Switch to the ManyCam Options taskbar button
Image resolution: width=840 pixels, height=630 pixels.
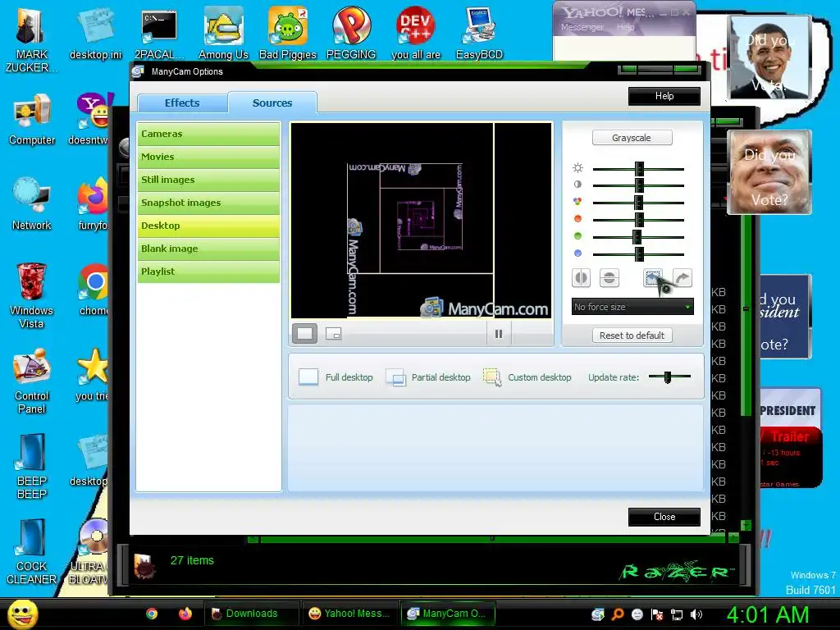(448, 614)
